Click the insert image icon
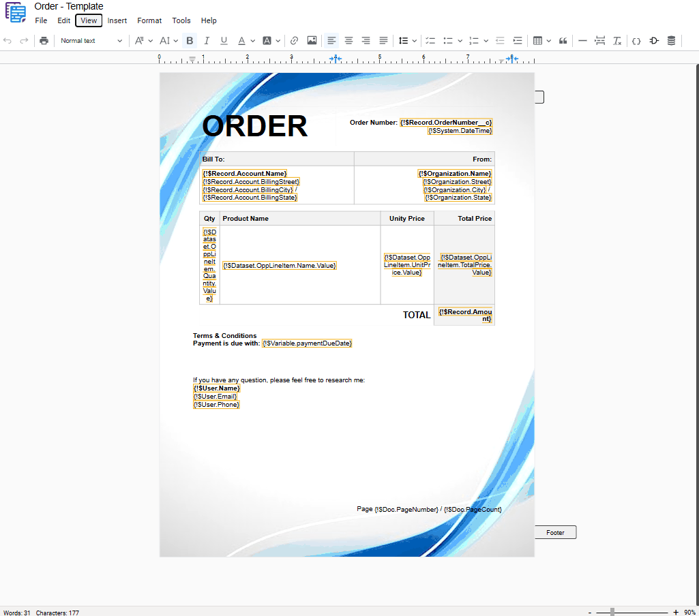 pyautogui.click(x=312, y=40)
